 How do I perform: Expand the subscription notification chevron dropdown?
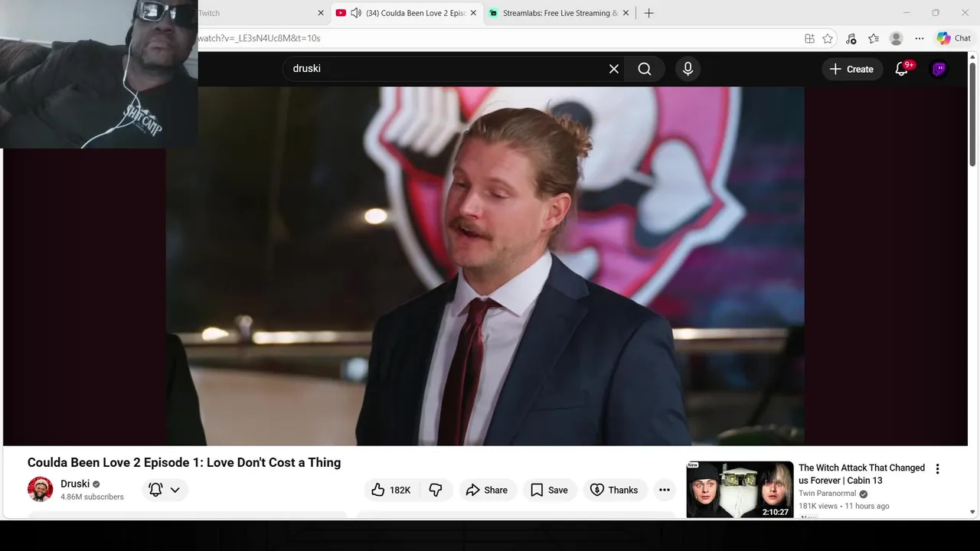[175, 490]
